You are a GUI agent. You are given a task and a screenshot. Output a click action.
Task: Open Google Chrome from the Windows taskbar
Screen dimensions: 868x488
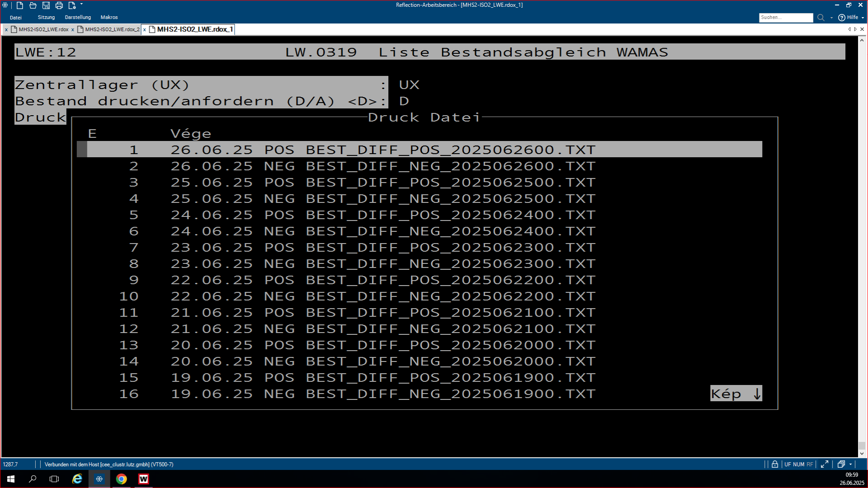121,479
